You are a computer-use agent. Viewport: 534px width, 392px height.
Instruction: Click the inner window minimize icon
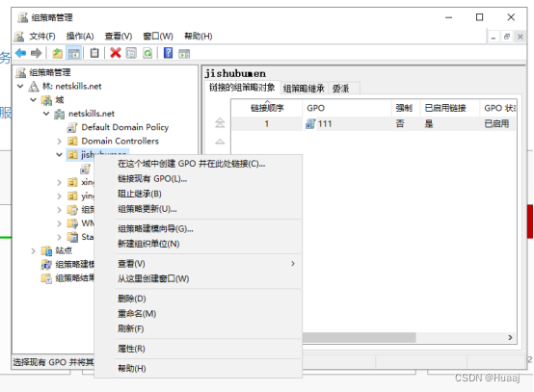[x=494, y=37]
